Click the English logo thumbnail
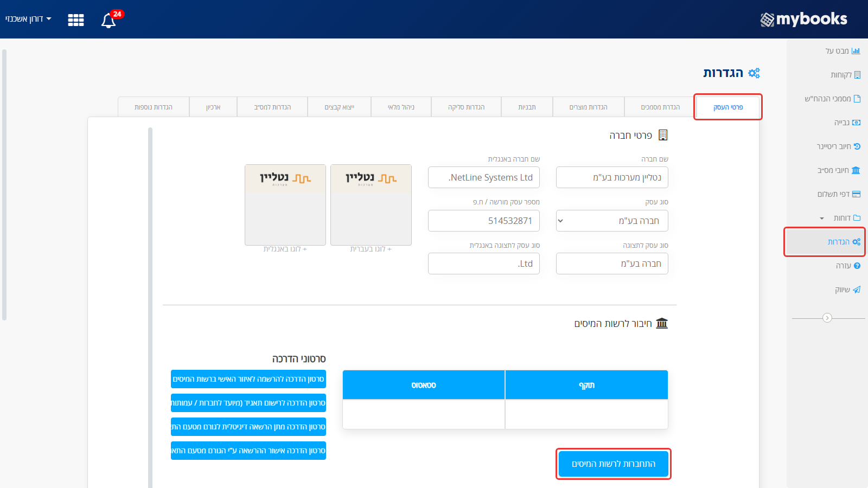The height and width of the screenshot is (488, 868). (285, 205)
